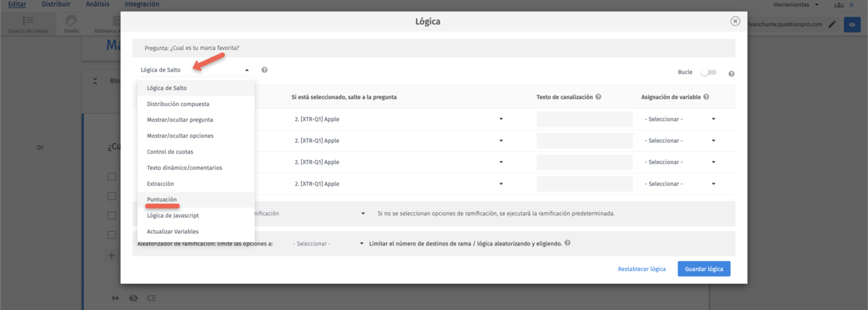
Task: Click first row's Texto de canalización field
Action: pyautogui.click(x=584, y=120)
